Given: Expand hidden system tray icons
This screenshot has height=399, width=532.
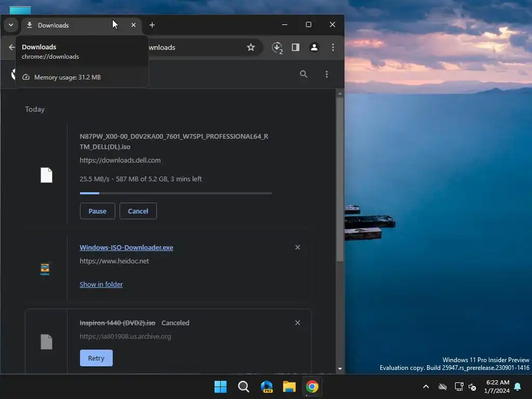Looking at the screenshot, I should 426,387.
